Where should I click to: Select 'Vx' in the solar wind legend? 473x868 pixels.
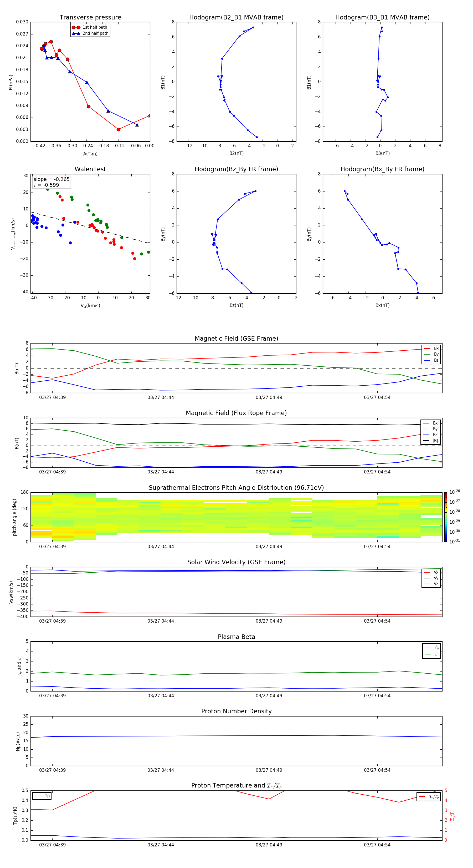click(431, 572)
